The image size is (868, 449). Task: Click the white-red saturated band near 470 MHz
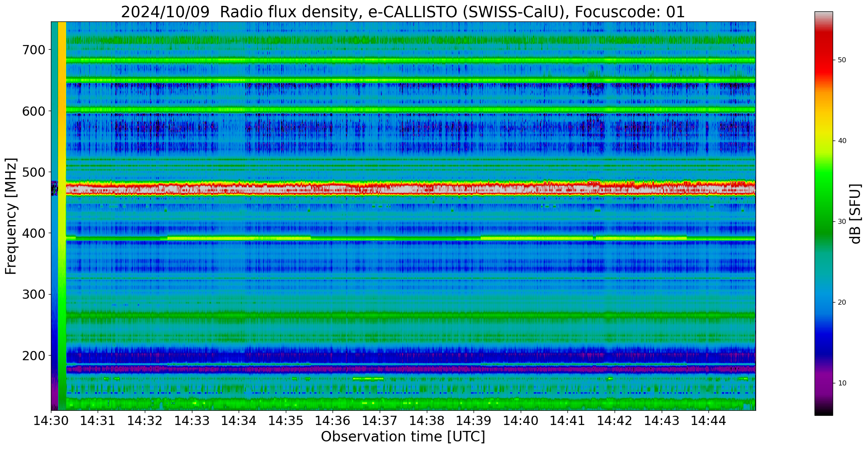coord(410,189)
